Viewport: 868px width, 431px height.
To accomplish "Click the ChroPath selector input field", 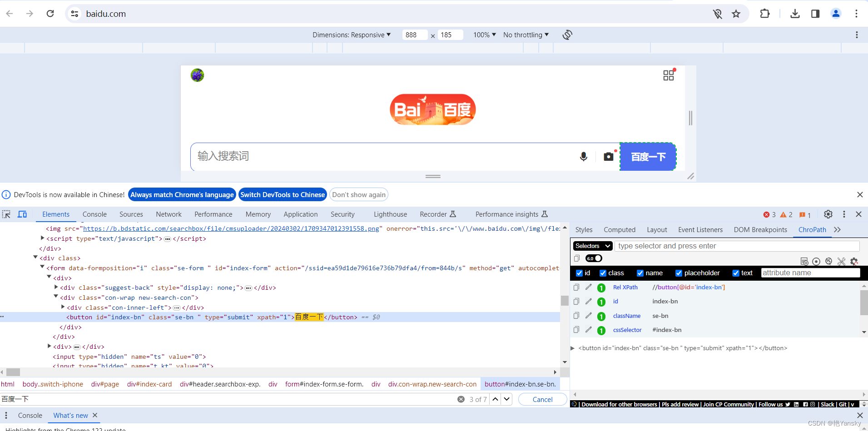I will 737,246.
